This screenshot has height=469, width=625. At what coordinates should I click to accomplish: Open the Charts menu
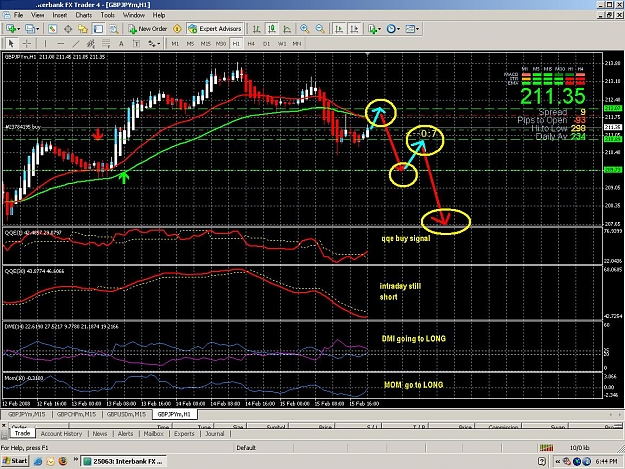point(84,15)
